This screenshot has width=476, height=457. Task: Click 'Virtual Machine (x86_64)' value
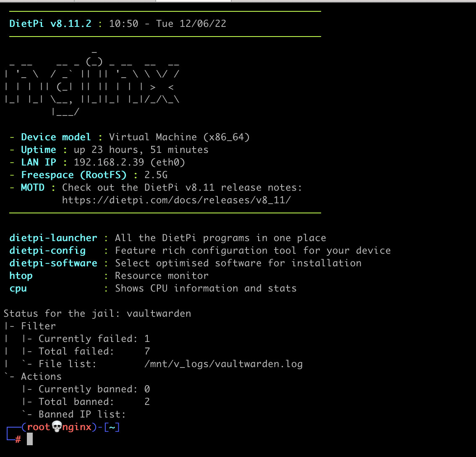(179, 137)
